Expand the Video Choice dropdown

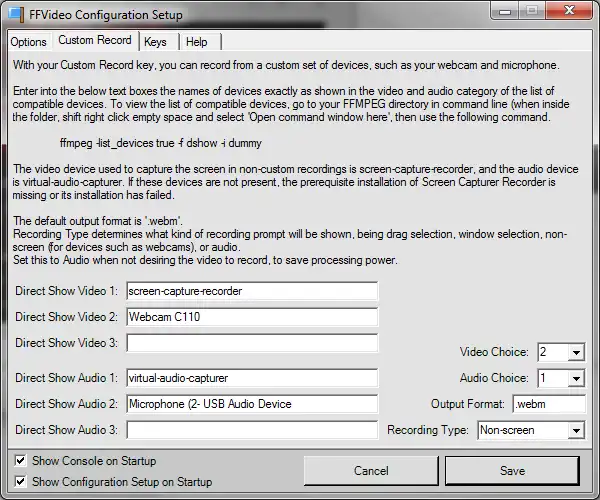(576, 352)
